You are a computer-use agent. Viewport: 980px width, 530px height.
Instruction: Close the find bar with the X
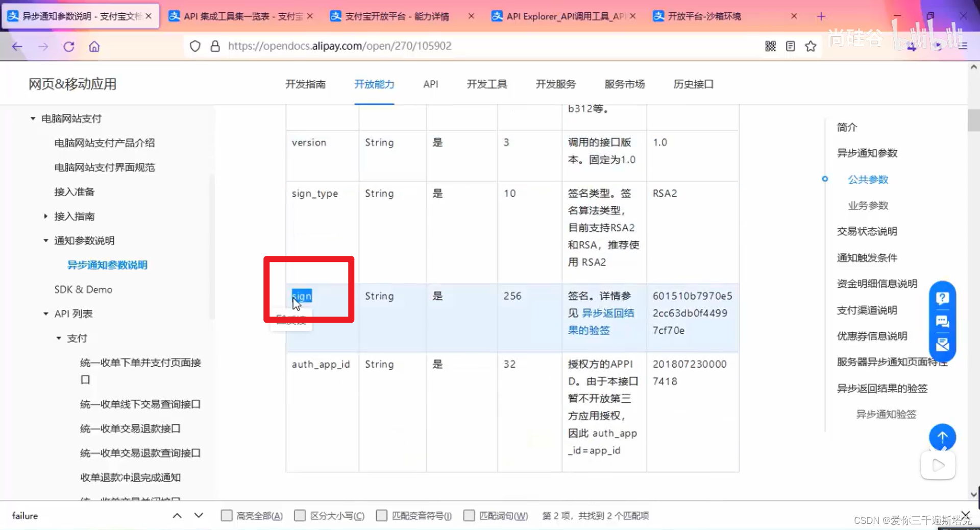pos(965,515)
